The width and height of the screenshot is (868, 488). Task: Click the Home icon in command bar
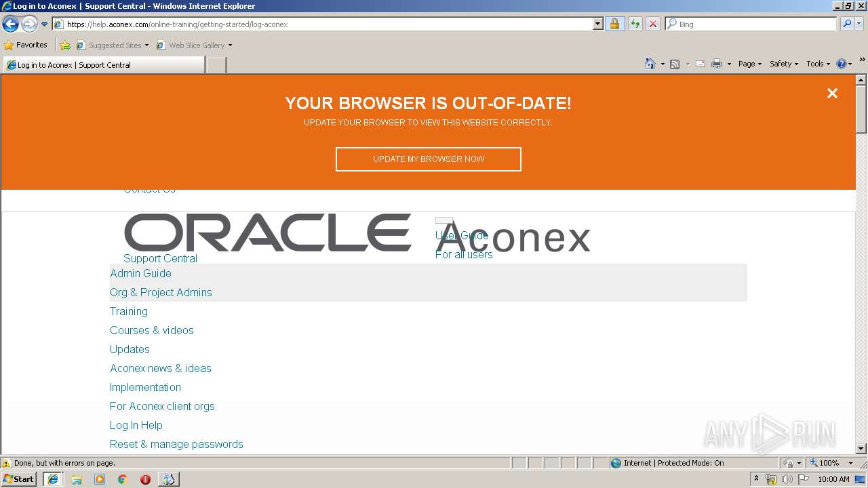(650, 64)
